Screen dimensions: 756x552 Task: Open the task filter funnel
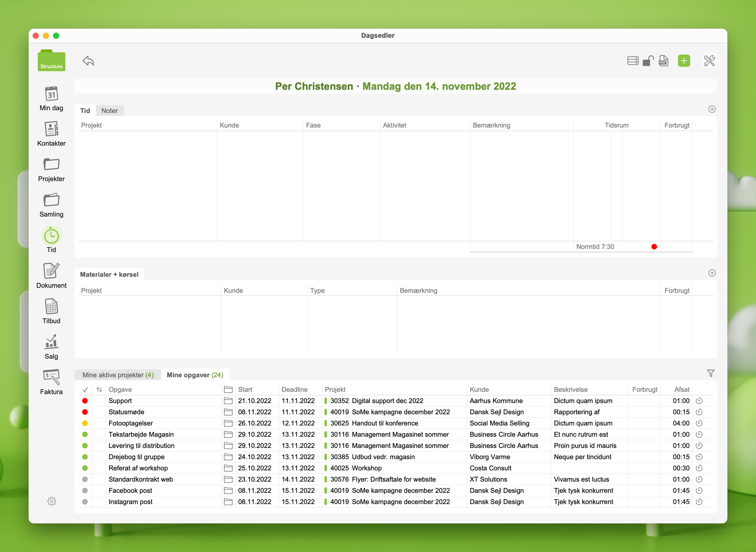(x=711, y=373)
